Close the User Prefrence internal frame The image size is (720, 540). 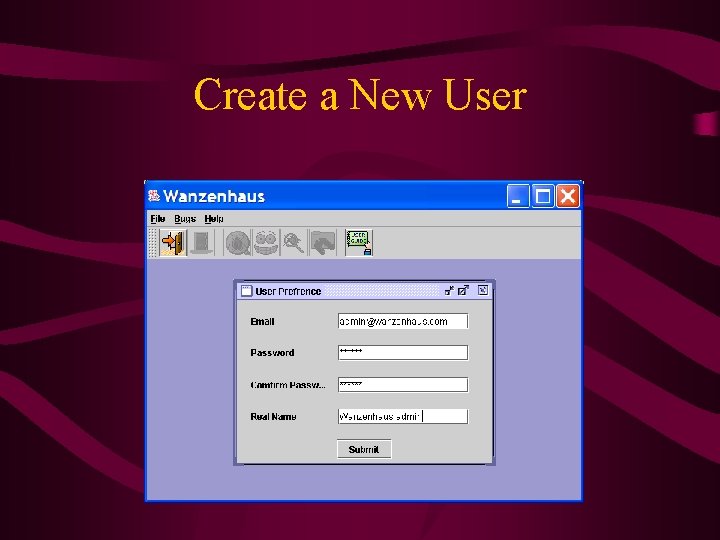point(483,290)
